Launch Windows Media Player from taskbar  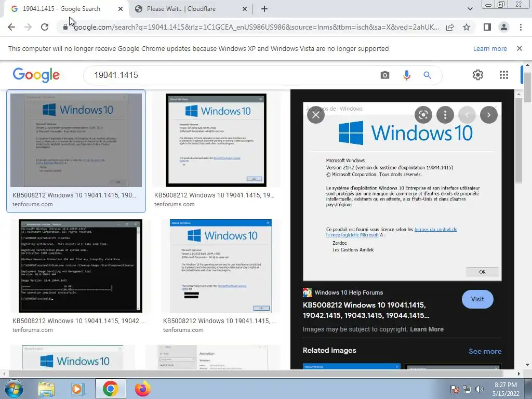click(x=77, y=389)
